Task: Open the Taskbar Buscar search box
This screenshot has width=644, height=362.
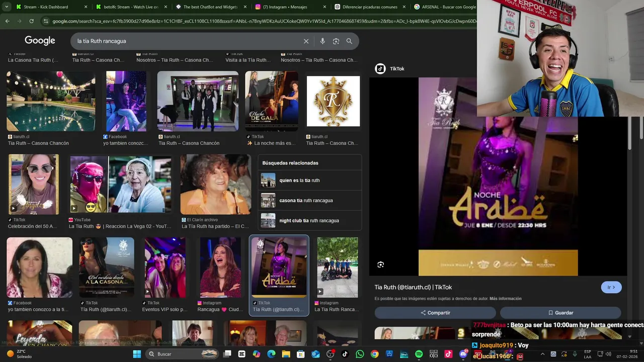Action: click(181, 354)
